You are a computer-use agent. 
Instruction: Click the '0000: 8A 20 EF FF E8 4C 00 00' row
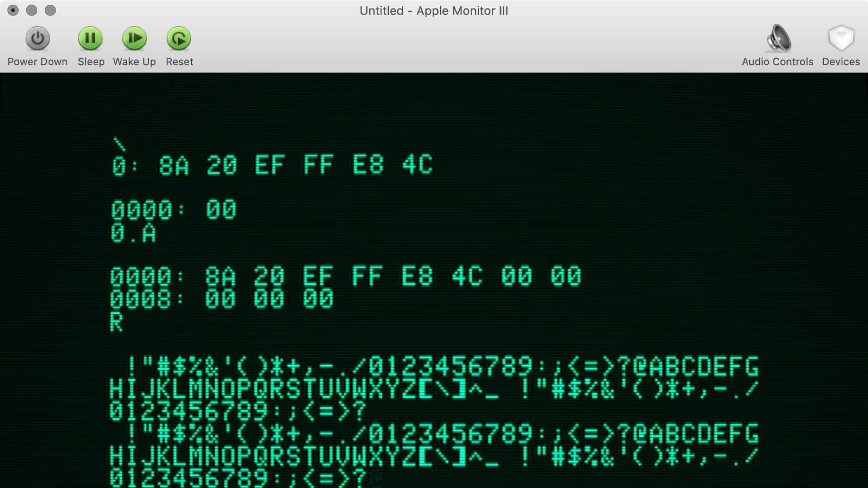click(345, 276)
